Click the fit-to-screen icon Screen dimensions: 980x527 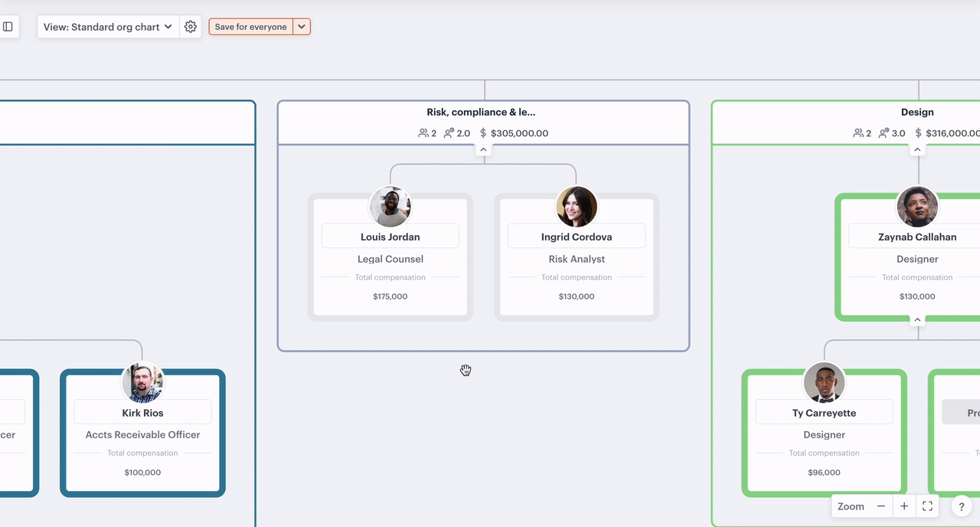tap(927, 506)
